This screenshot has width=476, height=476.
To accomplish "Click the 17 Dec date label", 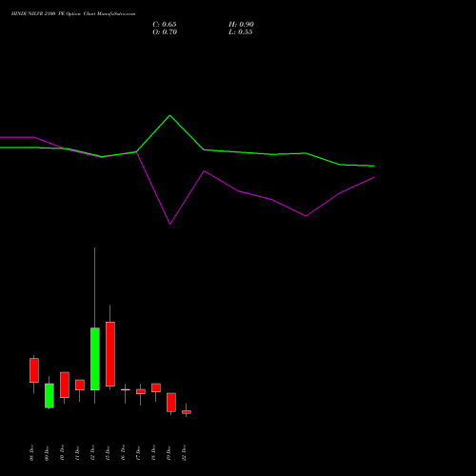I will point(138,453).
